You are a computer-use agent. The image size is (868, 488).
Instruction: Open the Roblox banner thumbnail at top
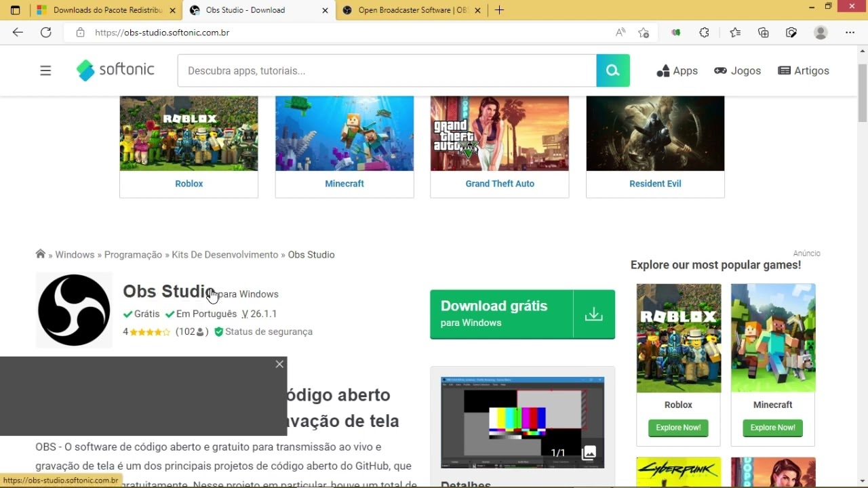point(189,134)
